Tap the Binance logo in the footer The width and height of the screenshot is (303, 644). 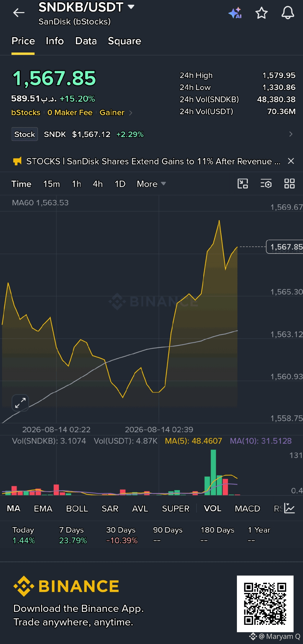66,586
